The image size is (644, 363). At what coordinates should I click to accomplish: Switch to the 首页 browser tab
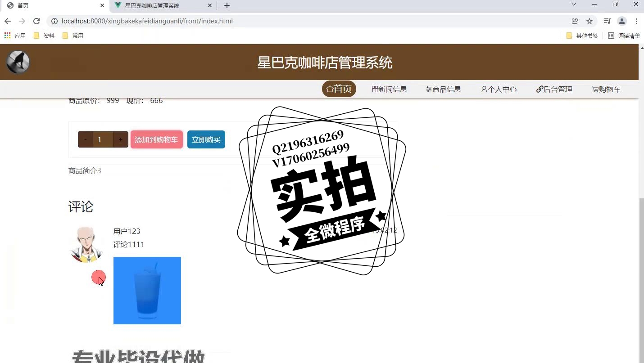tap(54, 5)
